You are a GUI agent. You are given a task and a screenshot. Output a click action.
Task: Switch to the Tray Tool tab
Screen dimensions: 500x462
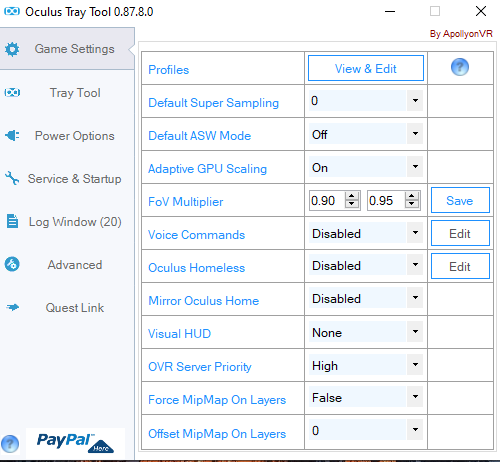67,93
